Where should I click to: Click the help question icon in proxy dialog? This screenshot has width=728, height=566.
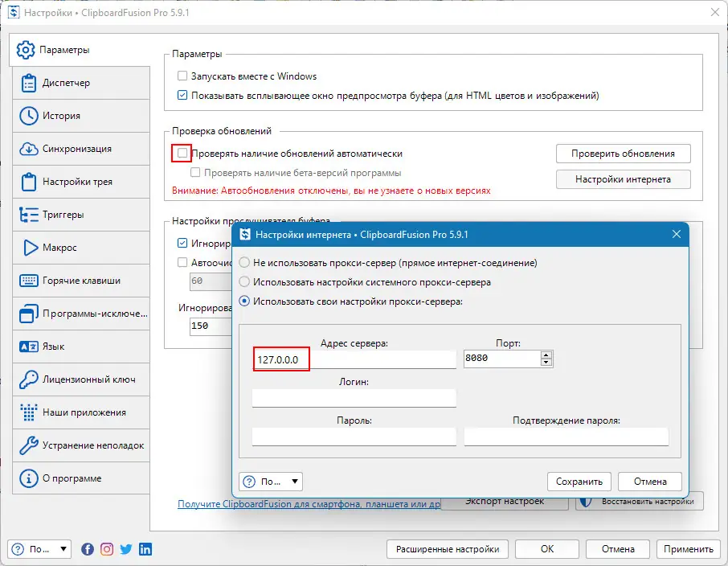(249, 482)
